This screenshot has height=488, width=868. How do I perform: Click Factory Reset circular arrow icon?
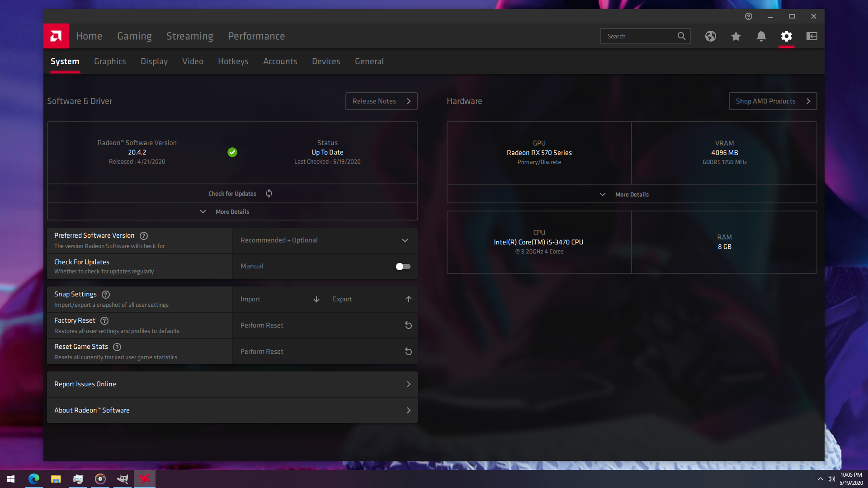pyautogui.click(x=408, y=325)
